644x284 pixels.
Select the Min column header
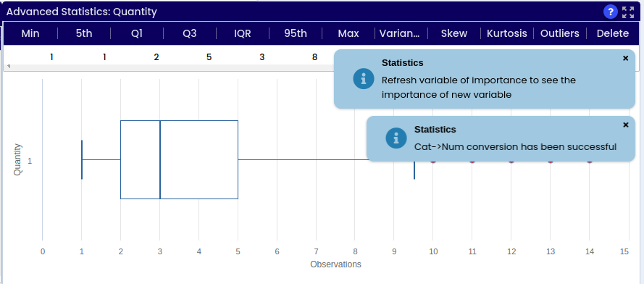(30, 33)
